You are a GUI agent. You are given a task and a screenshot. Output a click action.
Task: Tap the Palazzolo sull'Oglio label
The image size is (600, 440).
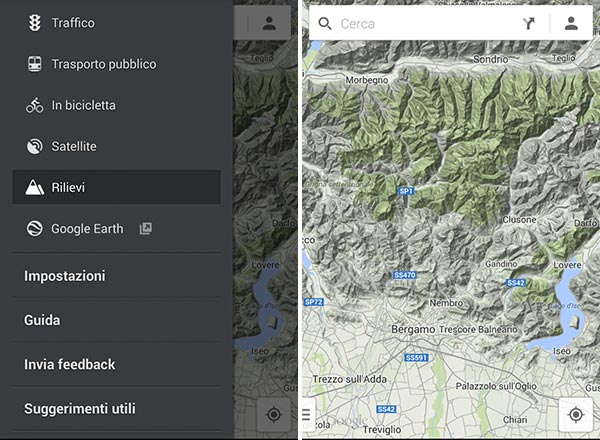point(496,386)
